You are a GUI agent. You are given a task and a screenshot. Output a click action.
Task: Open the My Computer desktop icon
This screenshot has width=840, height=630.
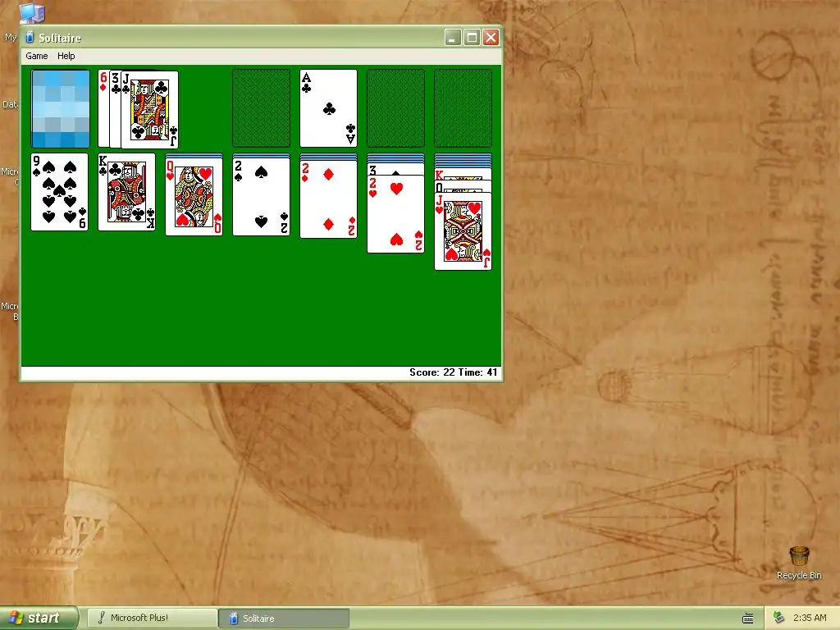(32, 13)
